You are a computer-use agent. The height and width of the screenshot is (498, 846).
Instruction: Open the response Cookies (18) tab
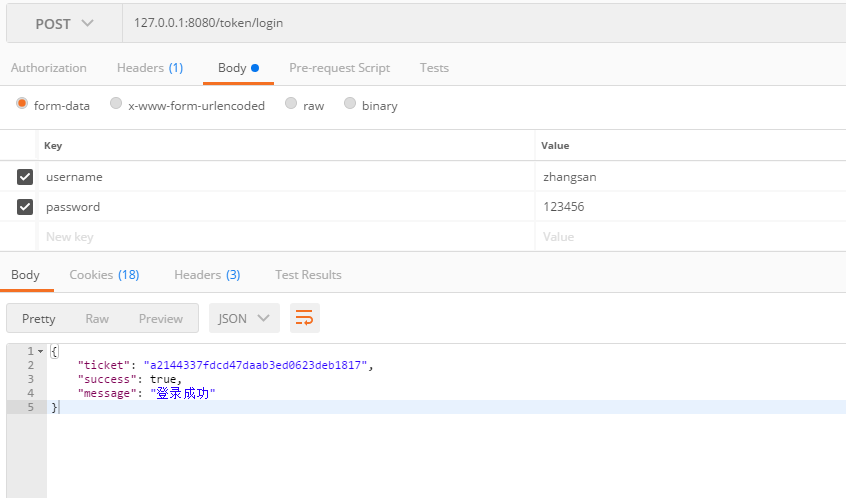tap(104, 275)
